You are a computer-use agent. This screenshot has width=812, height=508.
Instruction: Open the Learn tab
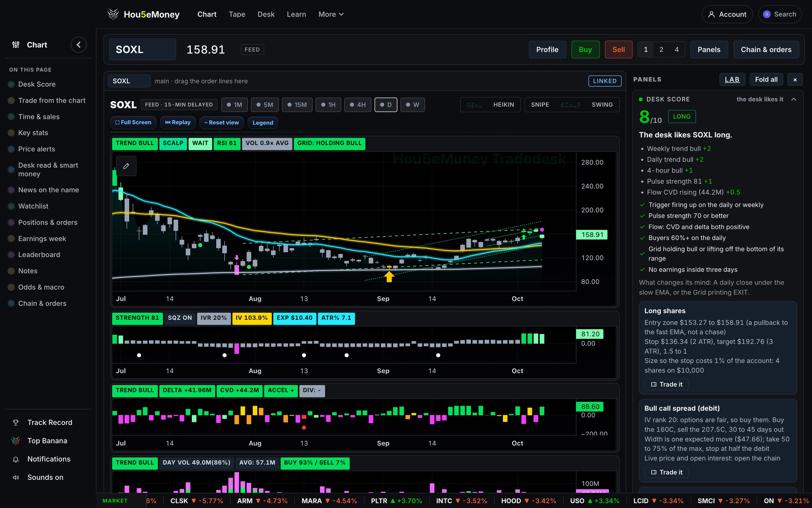coord(296,14)
